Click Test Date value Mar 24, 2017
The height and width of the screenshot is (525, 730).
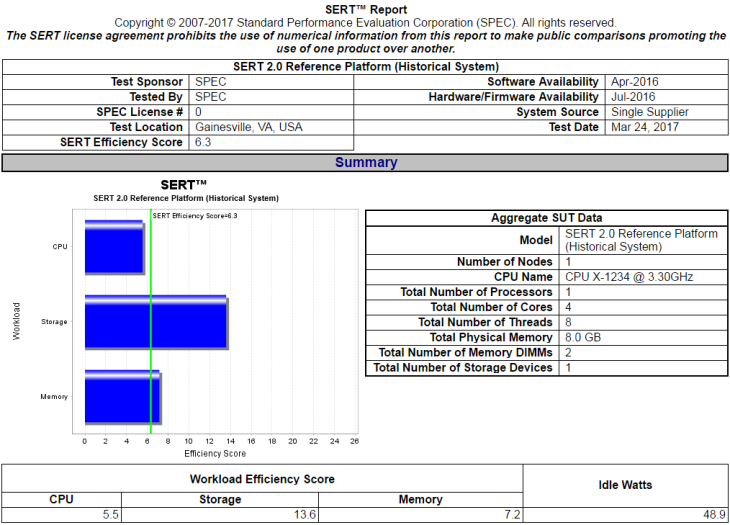coord(645,127)
